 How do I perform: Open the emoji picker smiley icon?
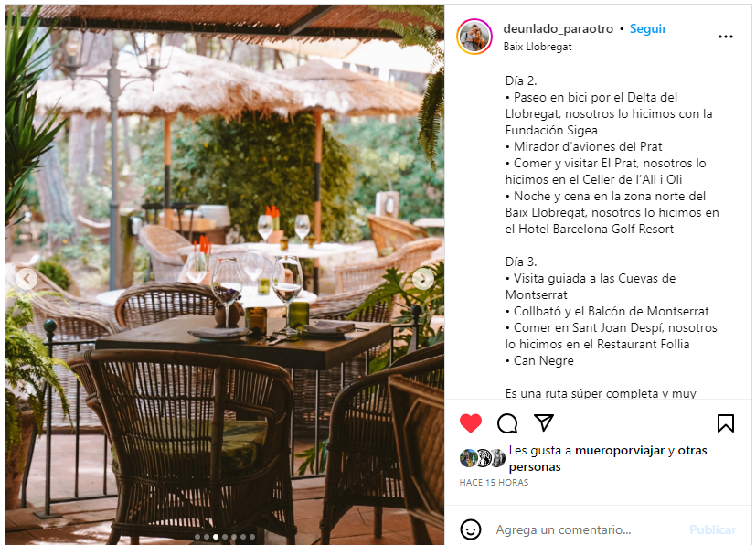(471, 529)
